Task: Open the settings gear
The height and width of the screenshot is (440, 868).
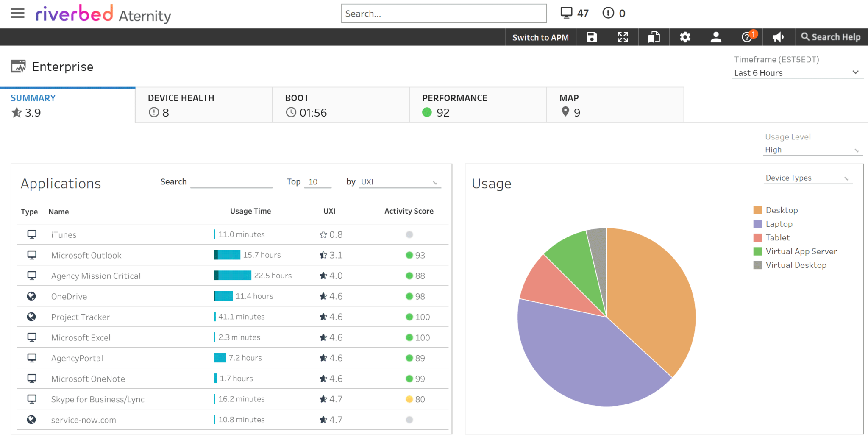Action: click(x=685, y=37)
